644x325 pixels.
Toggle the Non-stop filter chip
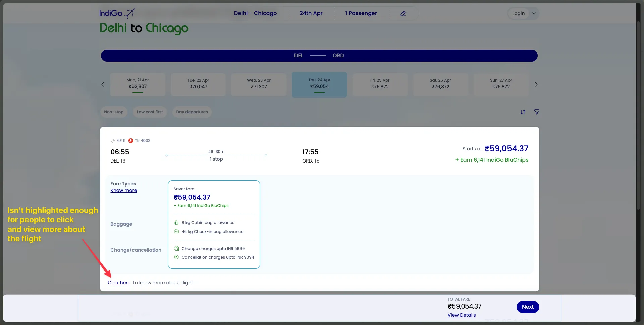tap(114, 112)
